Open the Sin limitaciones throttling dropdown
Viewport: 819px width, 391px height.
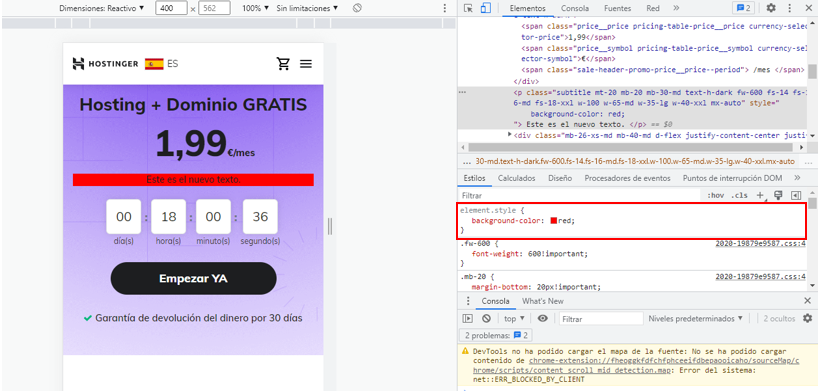click(307, 8)
